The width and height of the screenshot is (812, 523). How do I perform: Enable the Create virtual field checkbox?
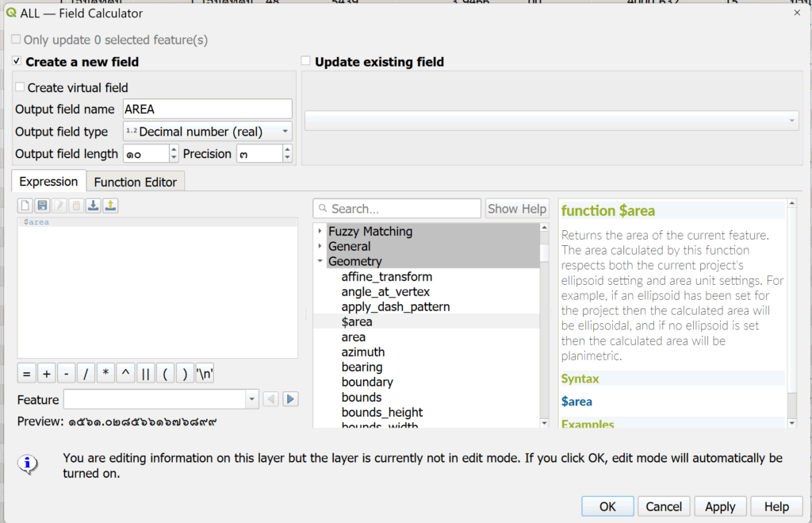(21, 87)
